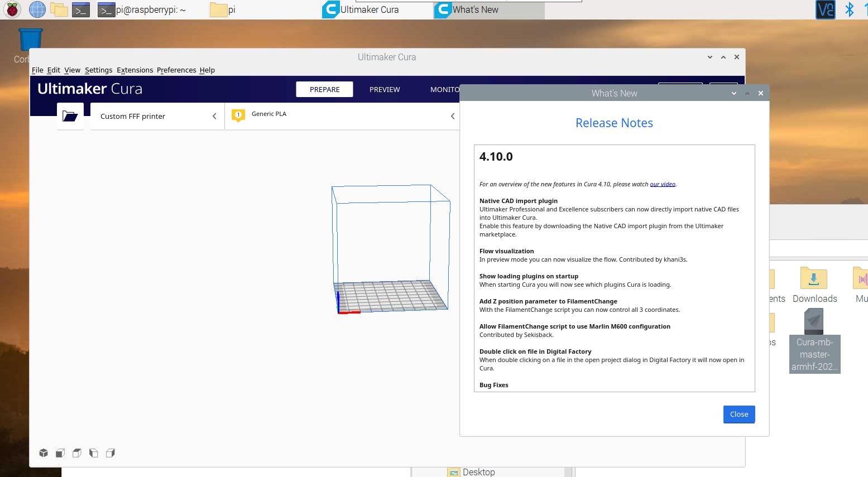Open the Bluetooth tray menu
Image resolution: width=868 pixels, height=477 pixels.
(849, 9)
